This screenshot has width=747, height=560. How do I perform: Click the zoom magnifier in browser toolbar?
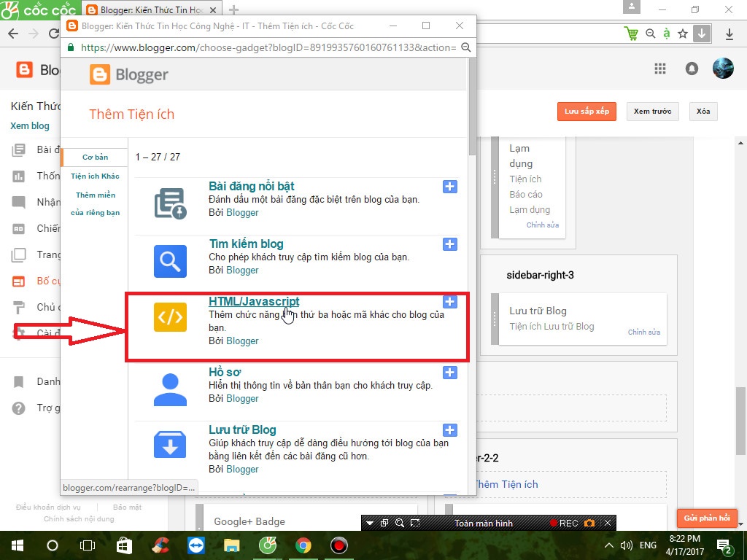click(650, 34)
